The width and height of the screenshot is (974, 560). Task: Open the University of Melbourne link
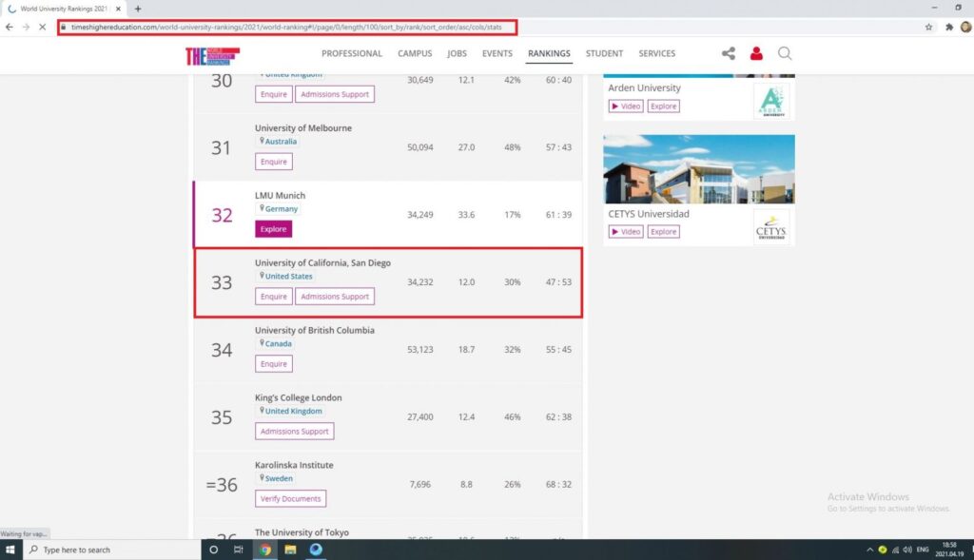[302, 128]
